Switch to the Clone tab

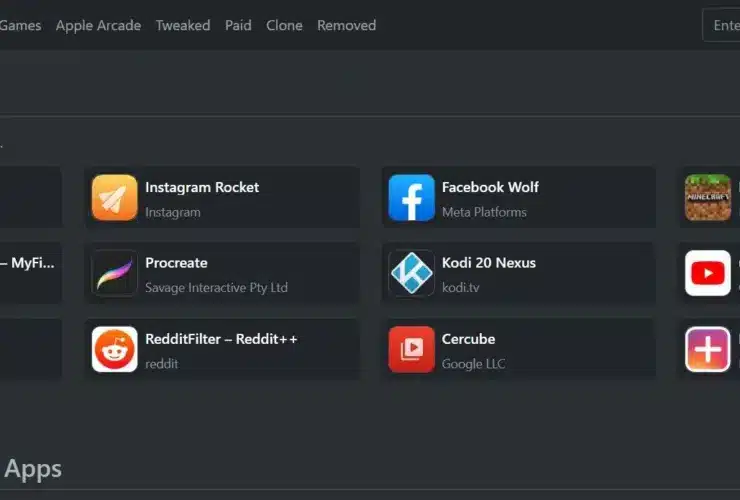coord(284,25)
